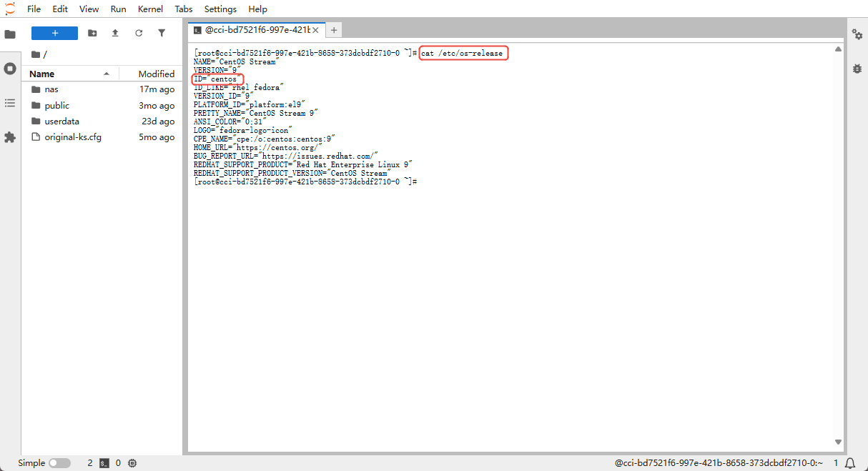This screenshot has height=471, width=868.
Task: Open the Run menu
Action: coord(119,9)
